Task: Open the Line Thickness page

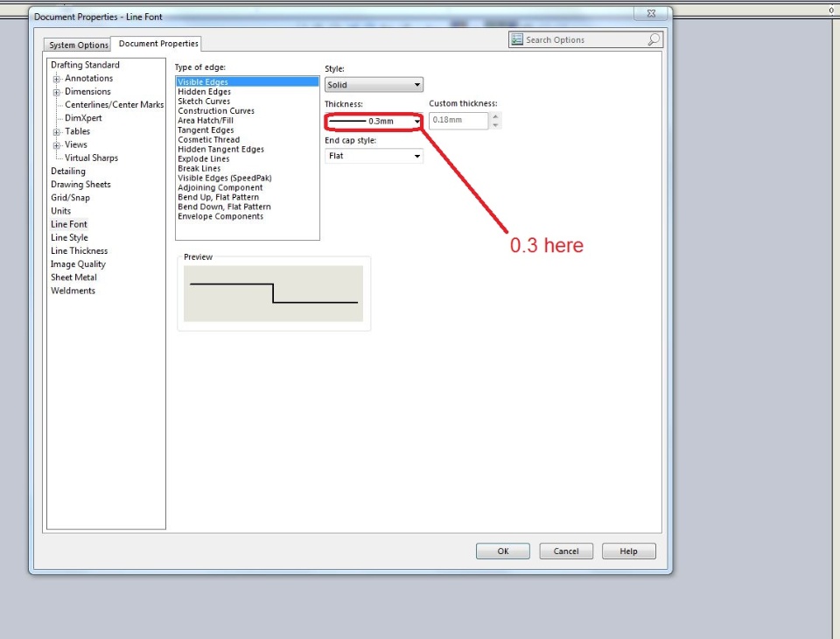Action: tap(80, 251)
